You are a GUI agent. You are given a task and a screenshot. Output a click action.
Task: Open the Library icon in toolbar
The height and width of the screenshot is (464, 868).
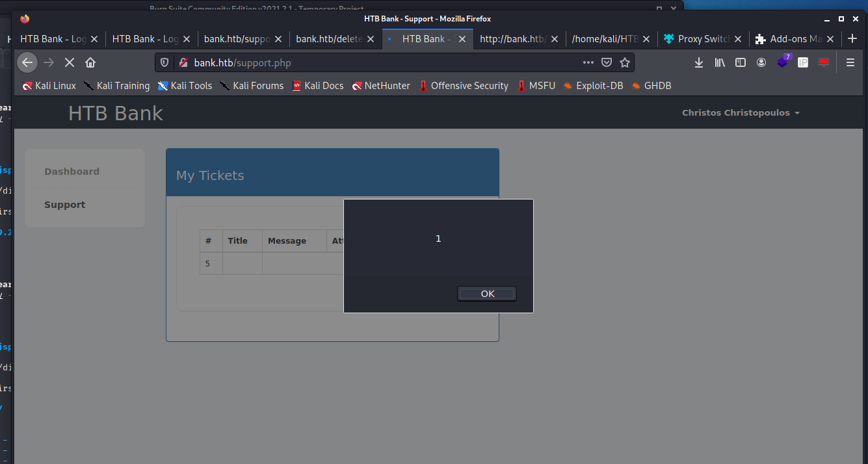pyautogui.click(x=720, y=62)
